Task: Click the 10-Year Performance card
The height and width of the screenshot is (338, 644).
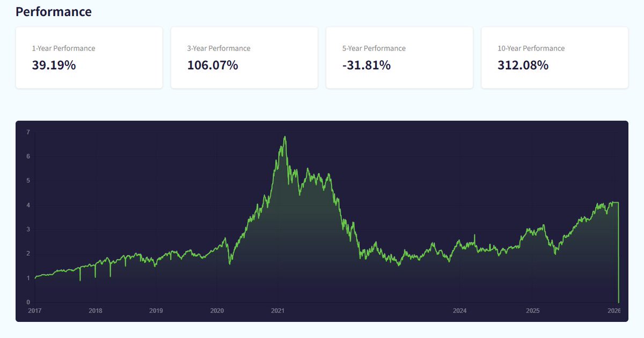Action: pyautogui.click(x=554, y=57)
